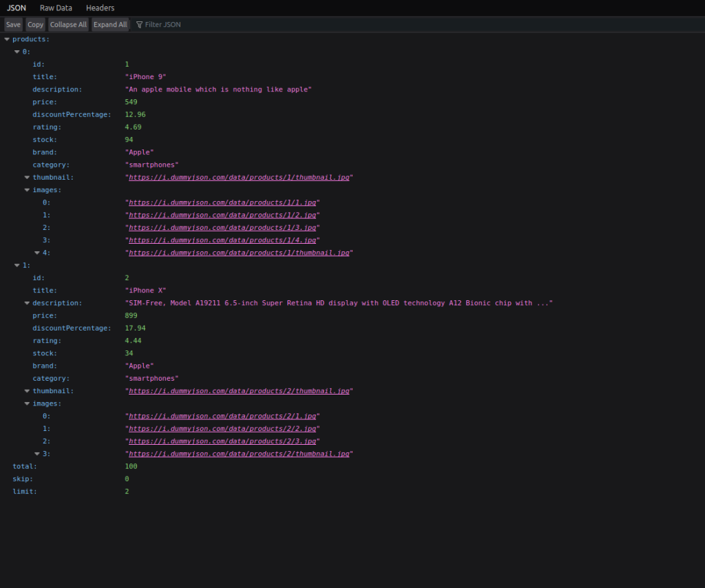Open the Headers tab
The height and width of the screenshot is (588, 705).
click(x=100, y=8)
